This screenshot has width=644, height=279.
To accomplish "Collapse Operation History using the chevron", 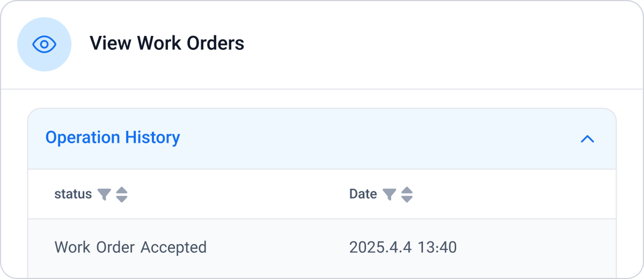I will click(588, 139).
